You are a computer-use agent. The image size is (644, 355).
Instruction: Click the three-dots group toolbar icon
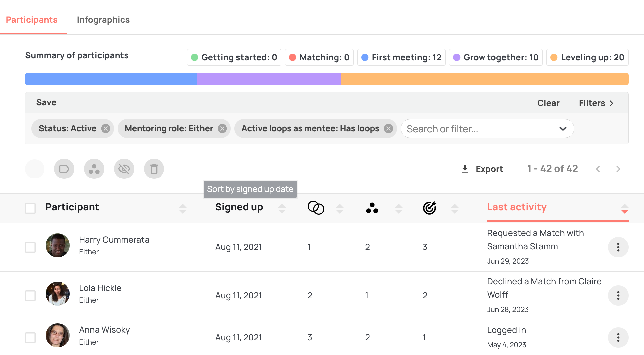tap(94, 169)
